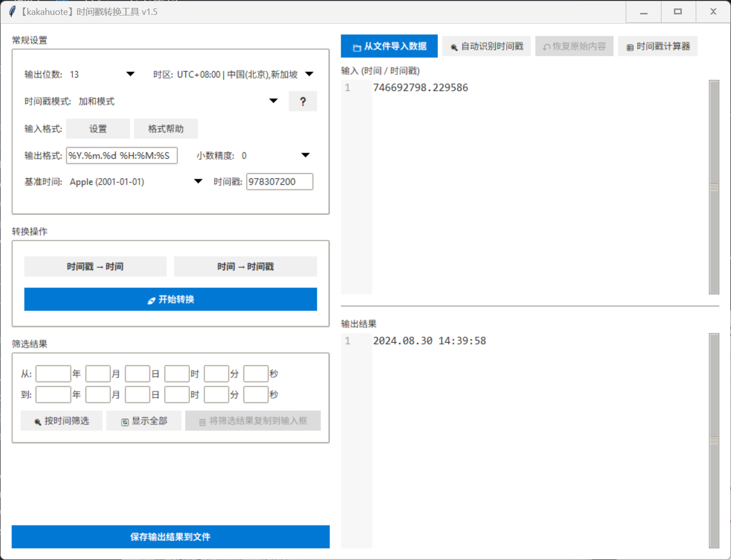This screenshot has width=731, height=560.
Task: Expand the Apple base time dropdown
Action: [198, 181]
